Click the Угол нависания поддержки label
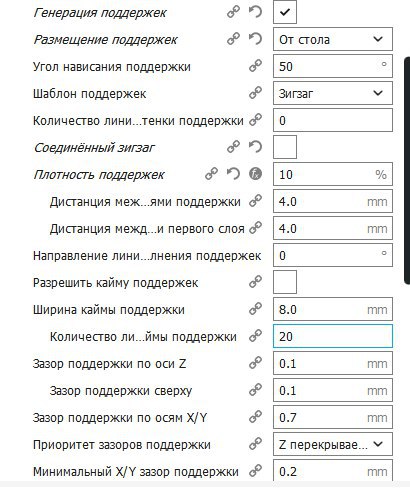 tap(112, 67)
